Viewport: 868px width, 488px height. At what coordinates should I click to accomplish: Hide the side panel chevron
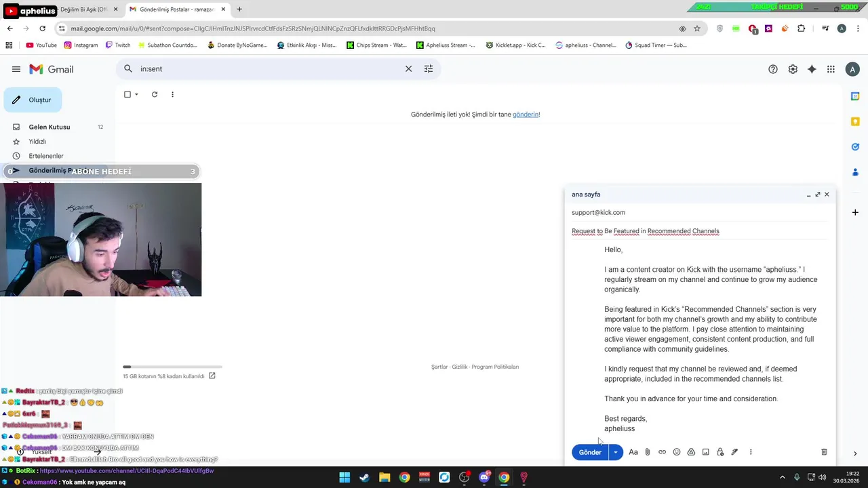[x=855, y=453]
